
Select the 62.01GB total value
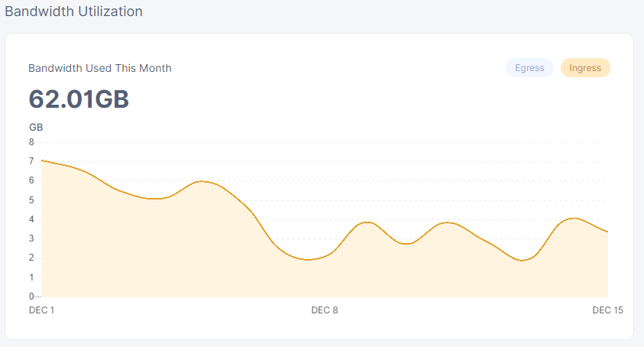tap(79, 99)
